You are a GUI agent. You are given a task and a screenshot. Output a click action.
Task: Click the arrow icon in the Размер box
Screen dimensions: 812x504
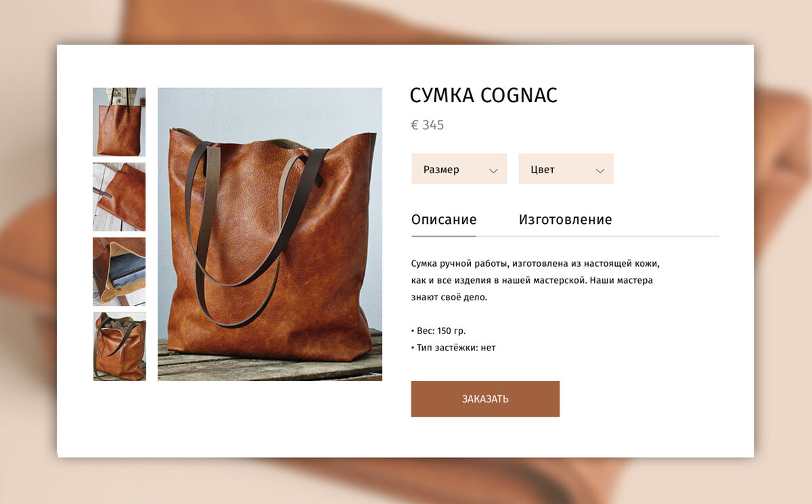(493, 170)
